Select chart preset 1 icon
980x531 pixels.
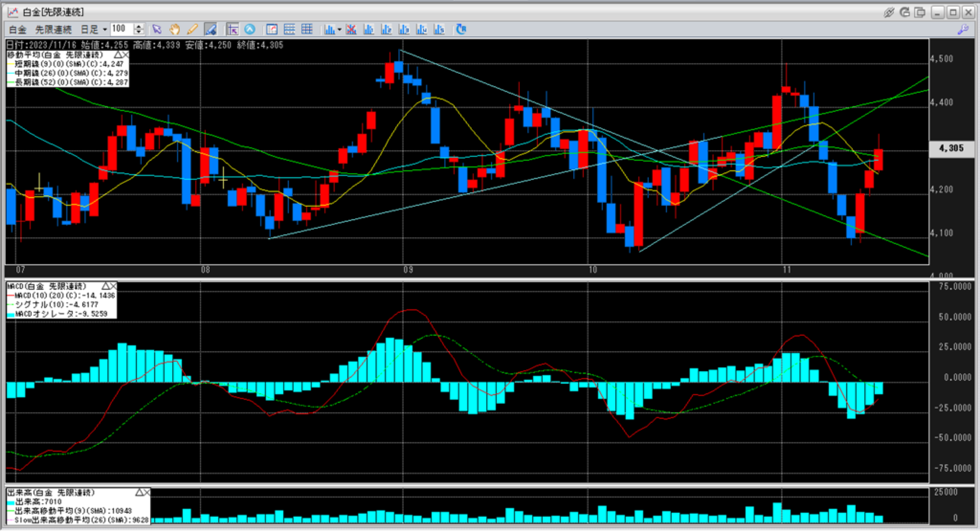(x=368, y=30)
